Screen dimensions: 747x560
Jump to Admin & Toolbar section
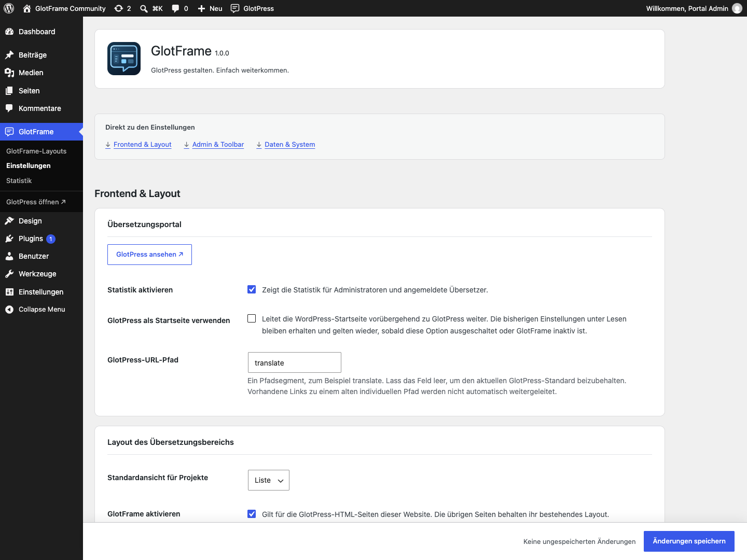tap(214, 145)
